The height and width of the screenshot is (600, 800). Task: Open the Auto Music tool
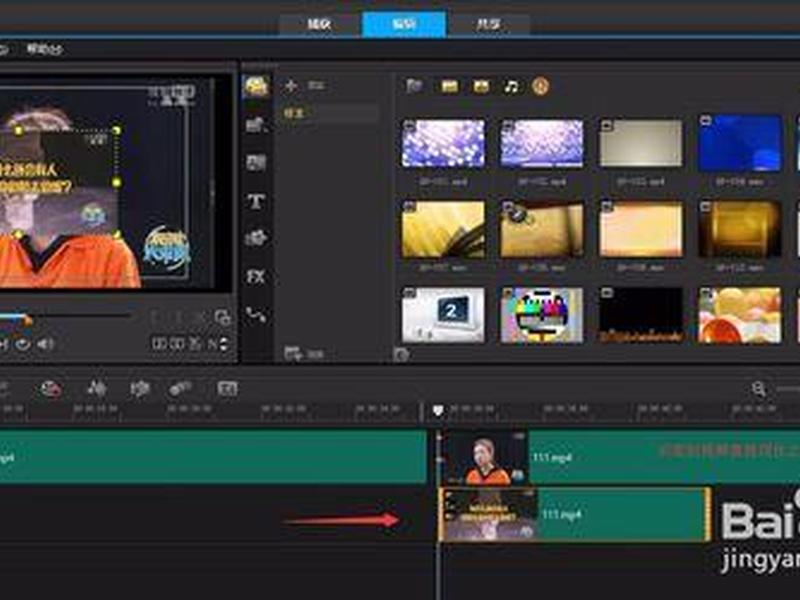[139, 389]
